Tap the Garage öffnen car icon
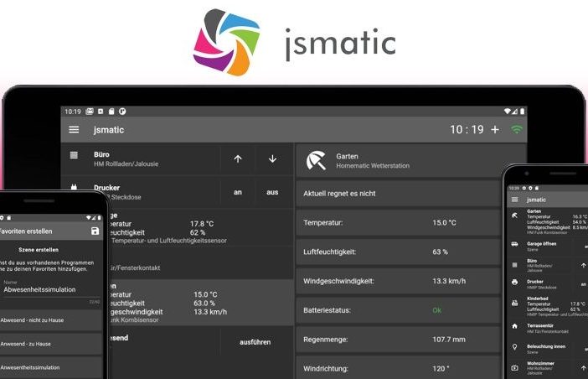The width and height of the screenshot is (588, 379). click(x=514, y=244)
